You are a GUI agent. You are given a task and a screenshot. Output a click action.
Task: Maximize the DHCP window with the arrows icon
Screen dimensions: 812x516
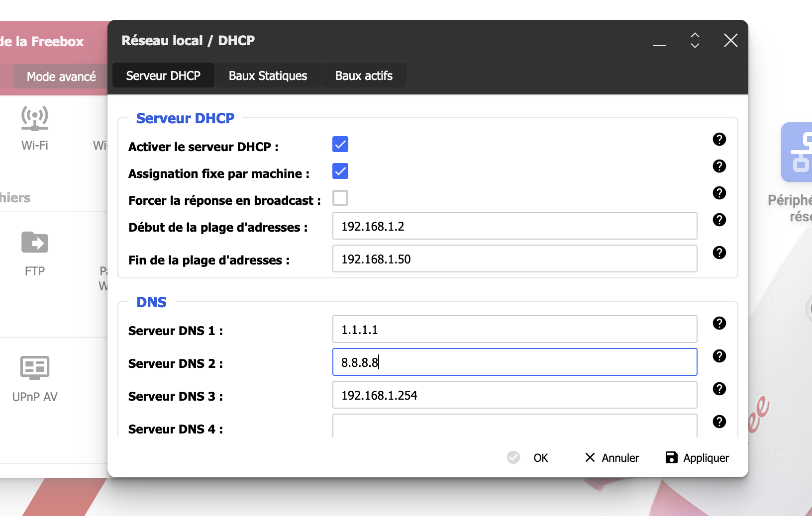click(x=695, y=40)
